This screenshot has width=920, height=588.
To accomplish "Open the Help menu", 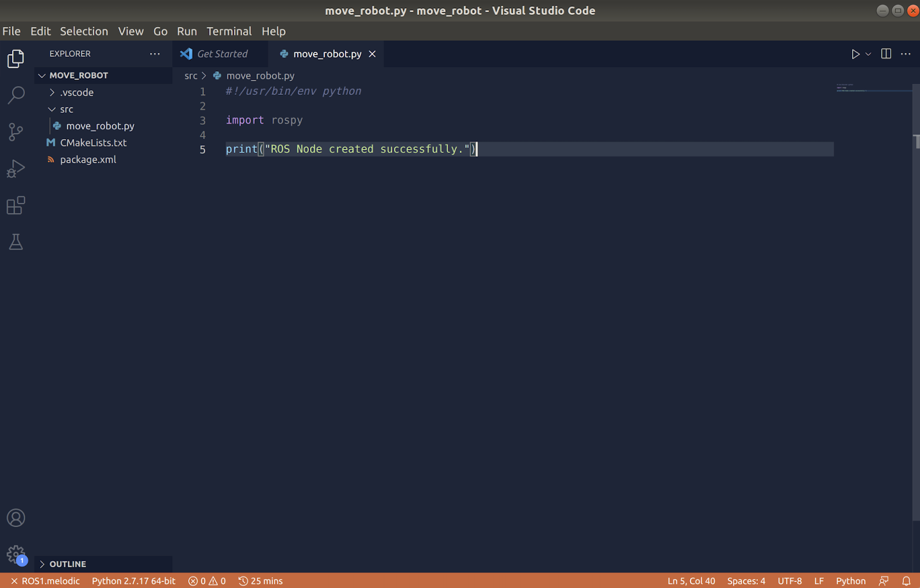I will [274, 31].
